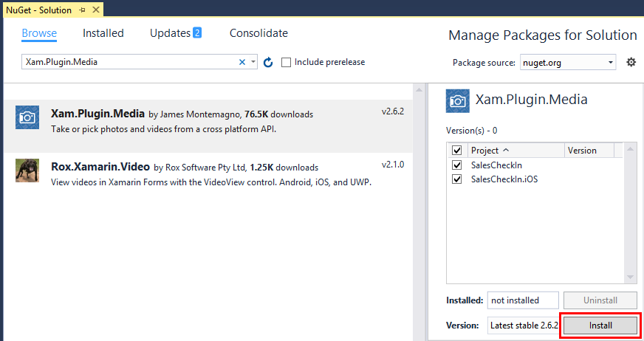
Task: Click the refresh search results icon
Action: tap(268, 63)
